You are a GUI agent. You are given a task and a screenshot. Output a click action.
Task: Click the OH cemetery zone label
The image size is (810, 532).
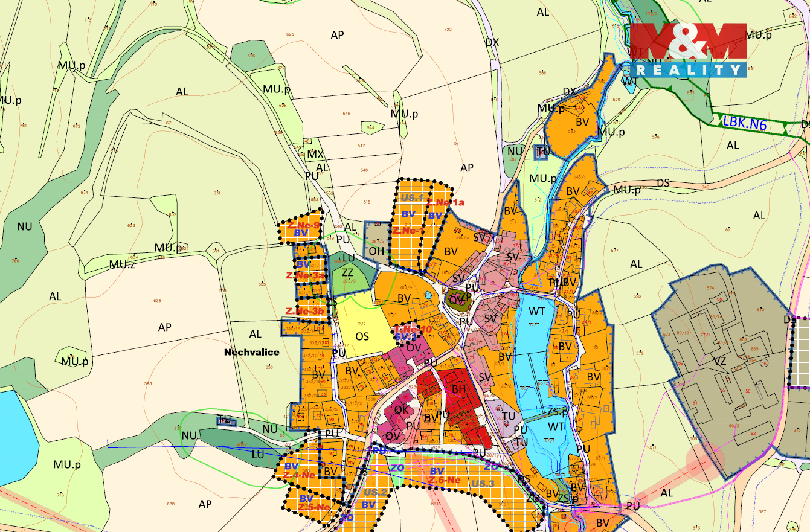coord(376,251)
